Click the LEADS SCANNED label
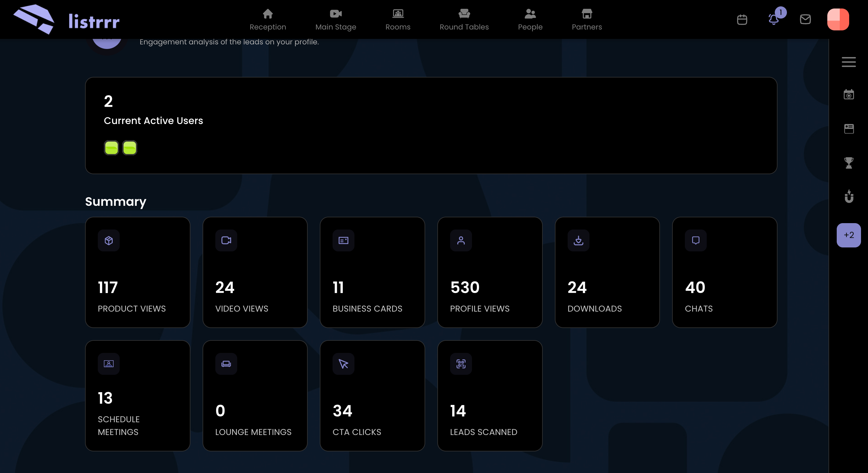The width and height of the screenshot is (868, 473). click(x=484, y=432)
